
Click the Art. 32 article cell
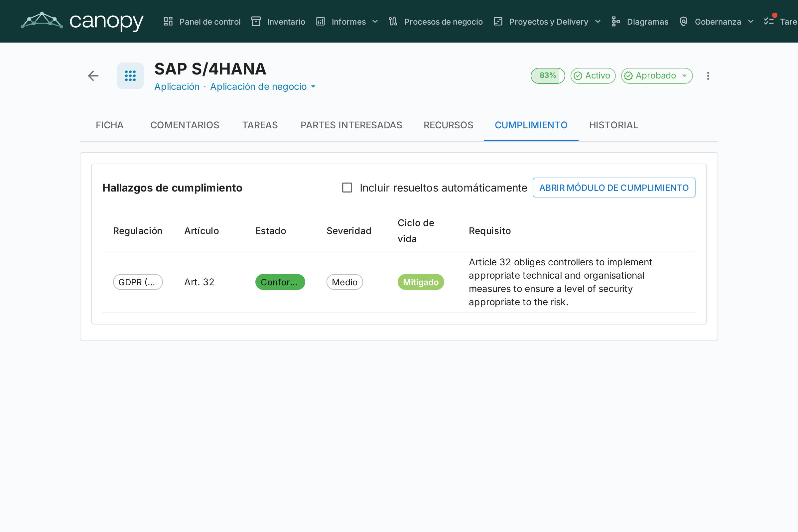click(199, 282)
